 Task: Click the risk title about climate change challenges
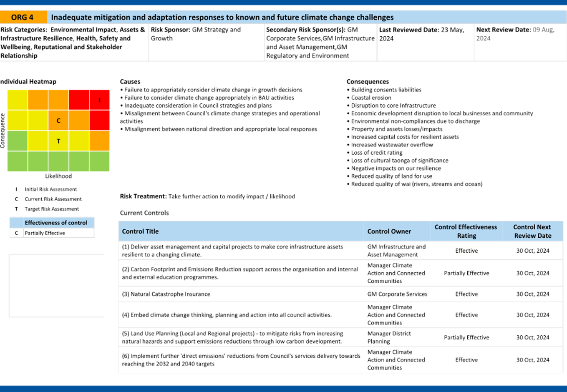222,17
